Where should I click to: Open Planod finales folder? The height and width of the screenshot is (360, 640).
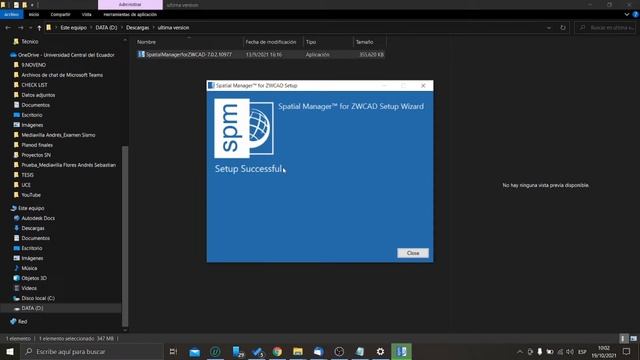[x=37, y=145]
